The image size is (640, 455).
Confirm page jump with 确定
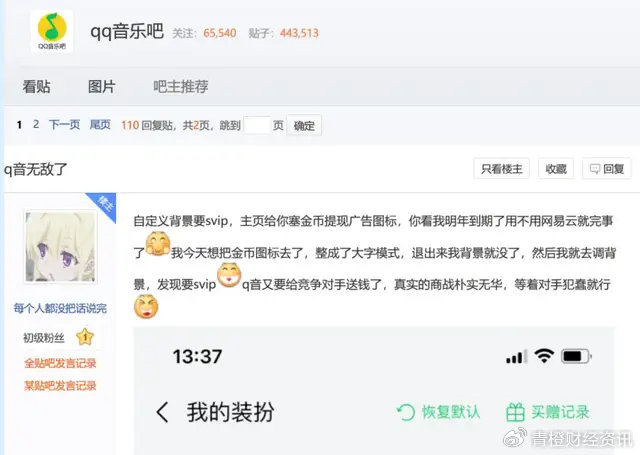(304, 126)
